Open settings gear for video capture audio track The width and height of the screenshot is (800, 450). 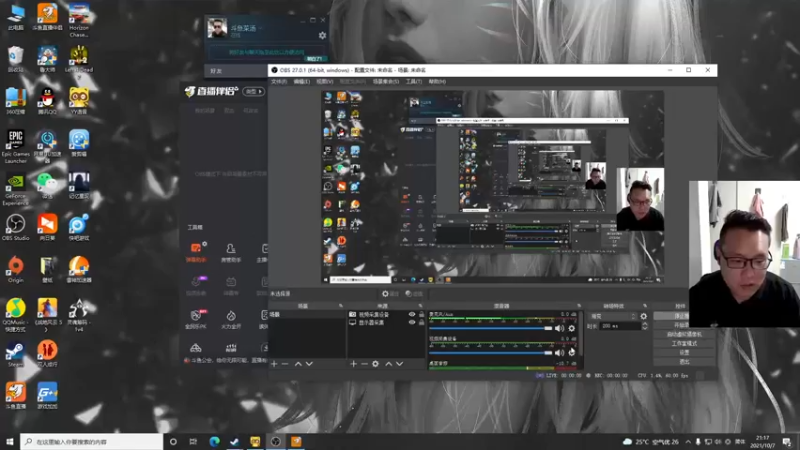point(571,352)
